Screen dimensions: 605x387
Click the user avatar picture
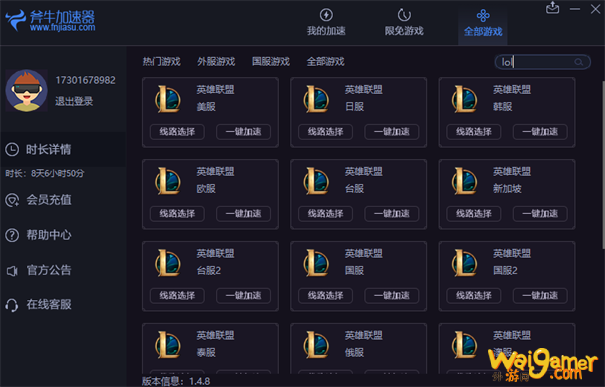coord(26,91)
